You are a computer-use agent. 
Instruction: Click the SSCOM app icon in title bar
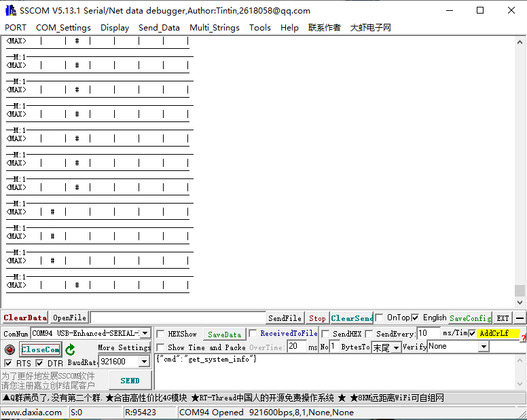click(10, 10)
